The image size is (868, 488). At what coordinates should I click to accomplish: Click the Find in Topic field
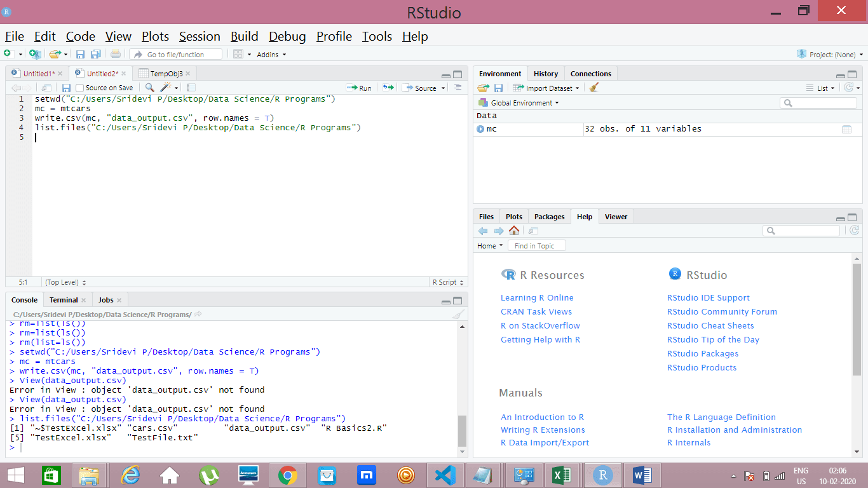536,246
